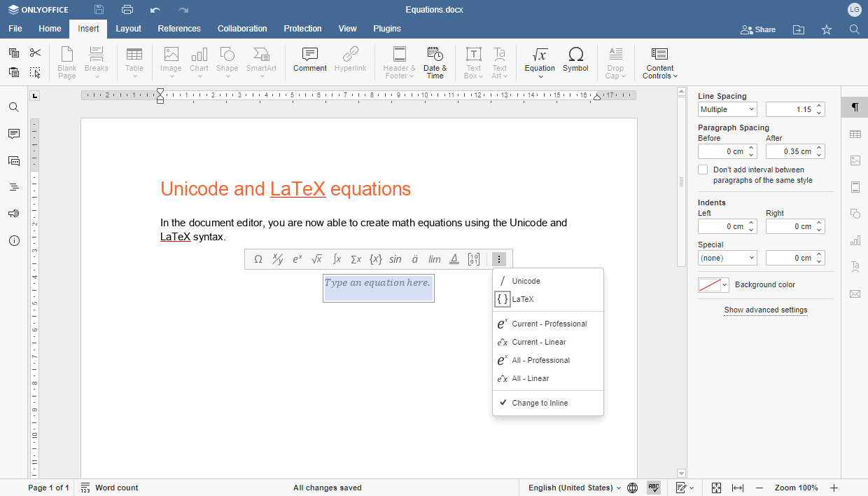Toggle Change to Inline in the equation menu
868x496 pixels.
click(539, 403)
